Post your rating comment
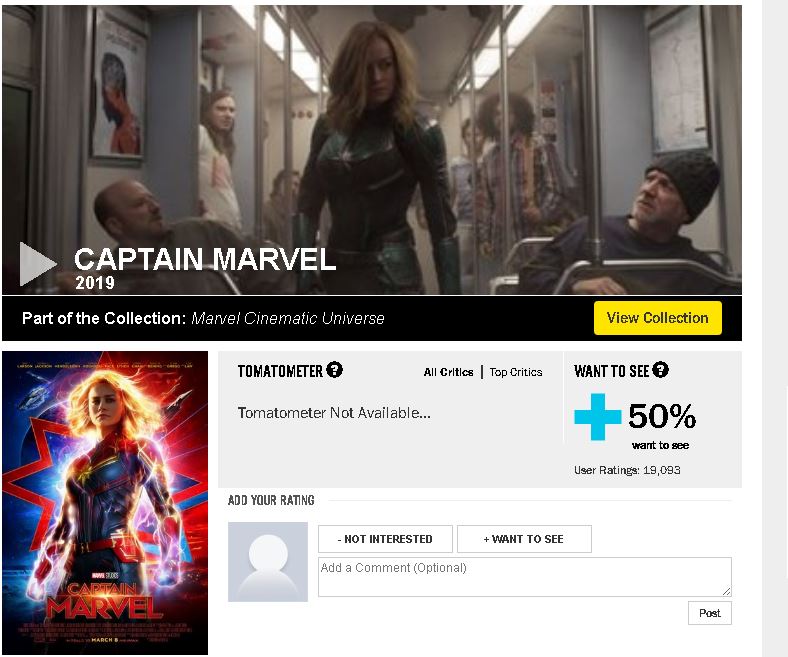The height and width of the screenshot is (657, 788). tap(710, 613)
